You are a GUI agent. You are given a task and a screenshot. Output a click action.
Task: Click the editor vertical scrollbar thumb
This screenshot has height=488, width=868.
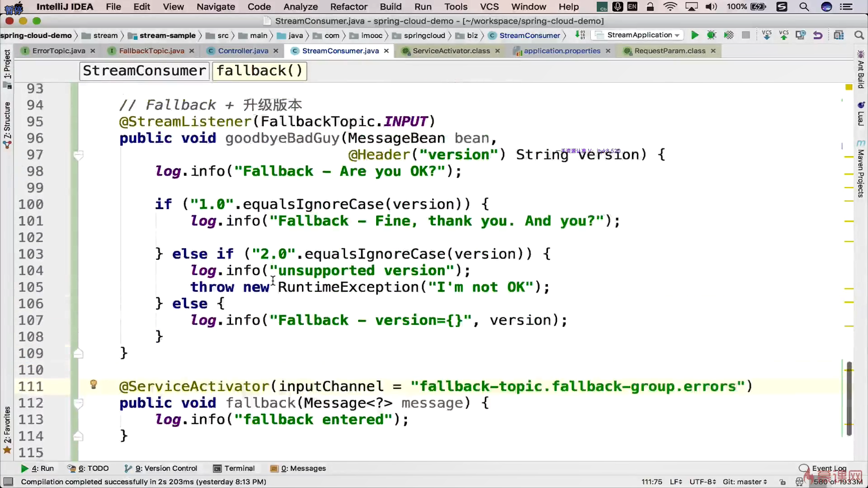[849, 398]
